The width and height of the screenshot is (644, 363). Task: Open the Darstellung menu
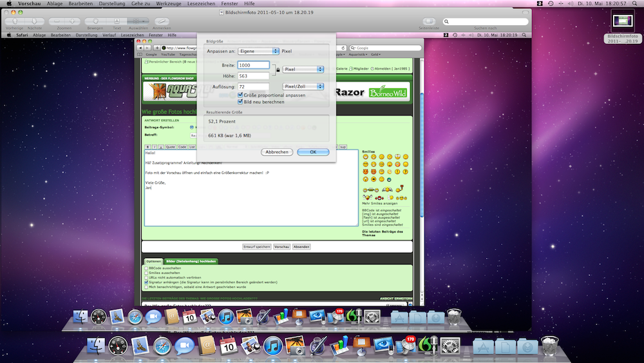click(111, 3)
